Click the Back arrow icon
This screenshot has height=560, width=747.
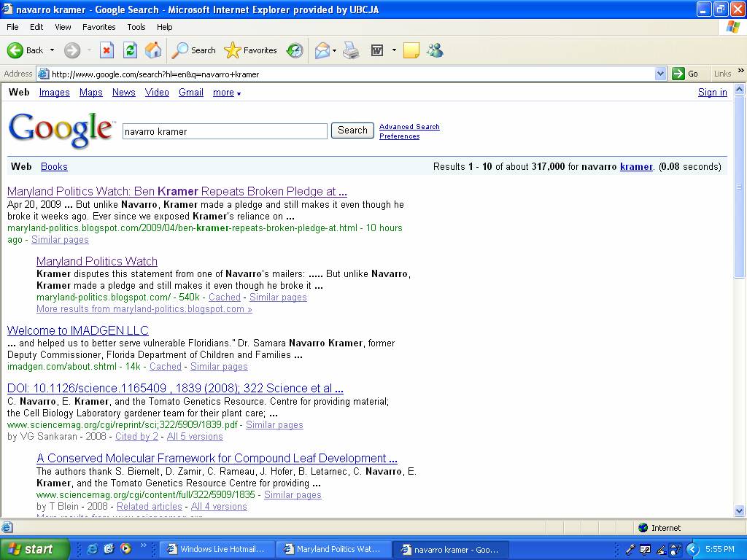tap(15, 50)
